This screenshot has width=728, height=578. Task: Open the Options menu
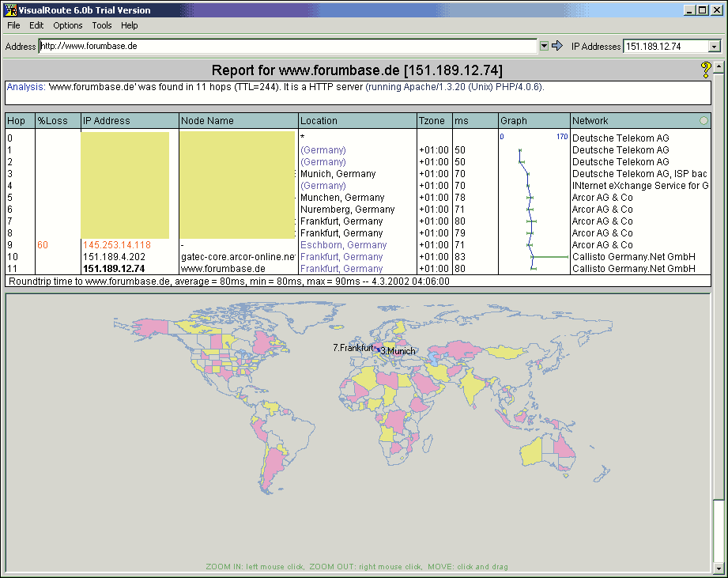tap(68, 25)
